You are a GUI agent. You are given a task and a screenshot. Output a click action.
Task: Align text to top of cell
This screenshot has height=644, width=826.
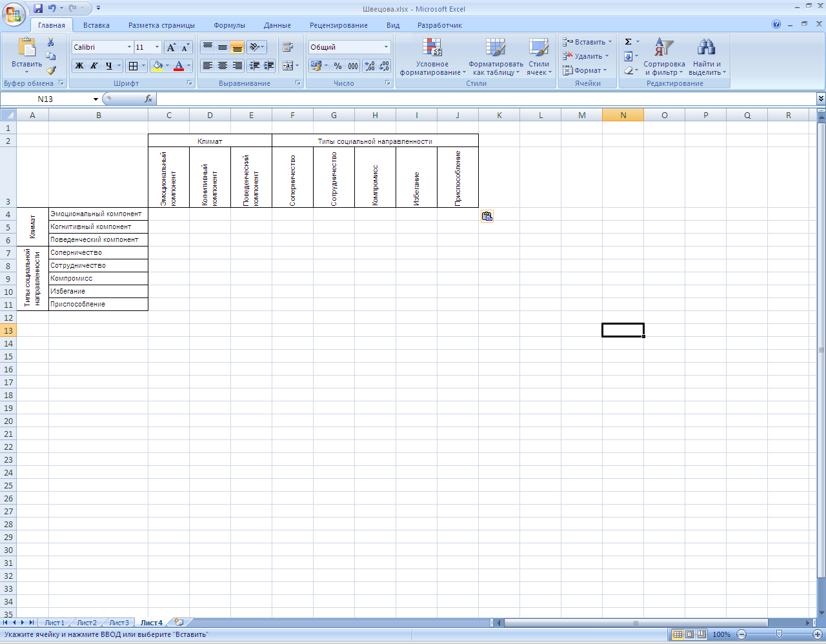tap(207, 47)
